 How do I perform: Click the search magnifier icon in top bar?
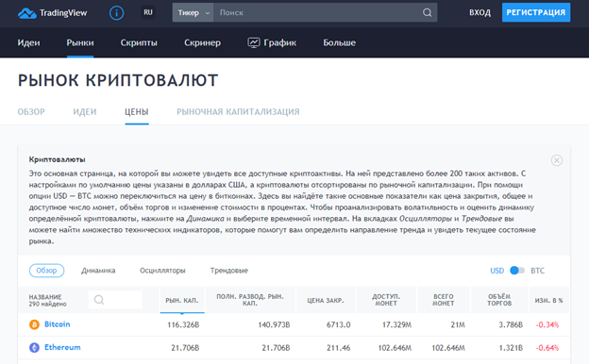coord(427,13)
